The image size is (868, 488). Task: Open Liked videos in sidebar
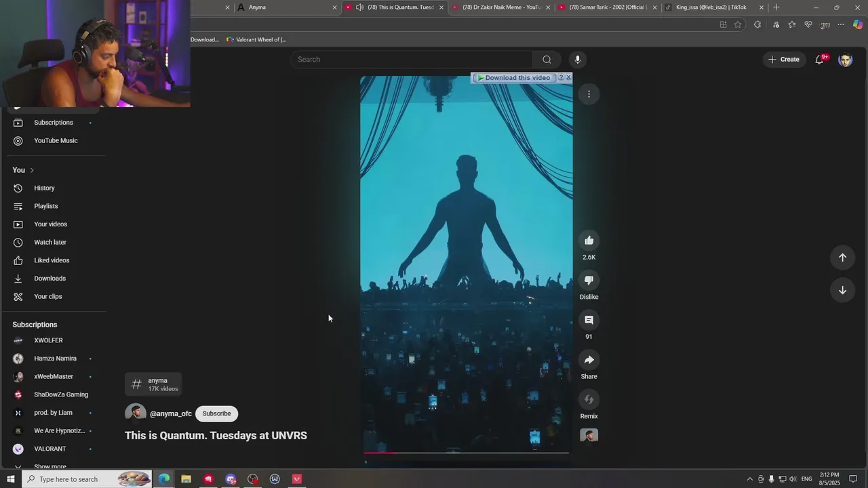(x=53, y=260)
